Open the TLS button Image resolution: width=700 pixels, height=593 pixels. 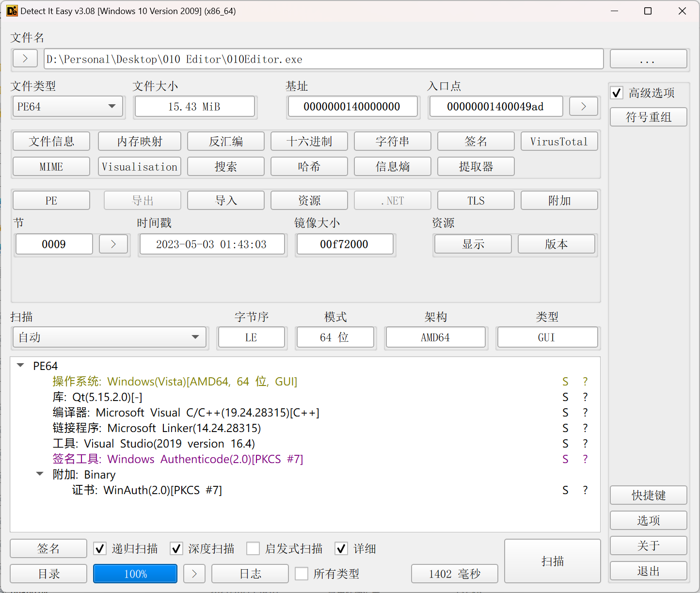pyautogui.click(x=476, y=200)
